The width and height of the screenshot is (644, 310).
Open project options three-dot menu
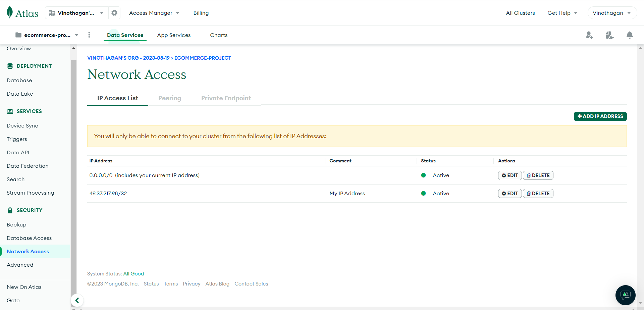click(x=89, y=35)
